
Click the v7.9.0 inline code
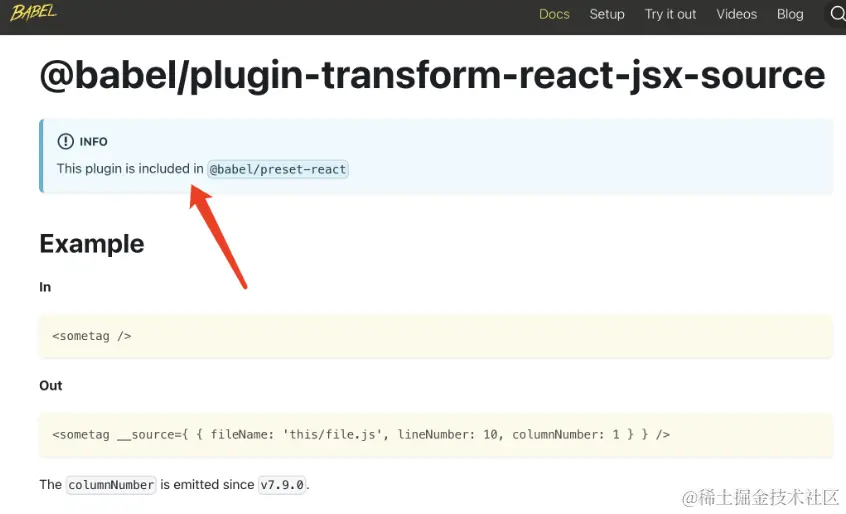(282, 485)
